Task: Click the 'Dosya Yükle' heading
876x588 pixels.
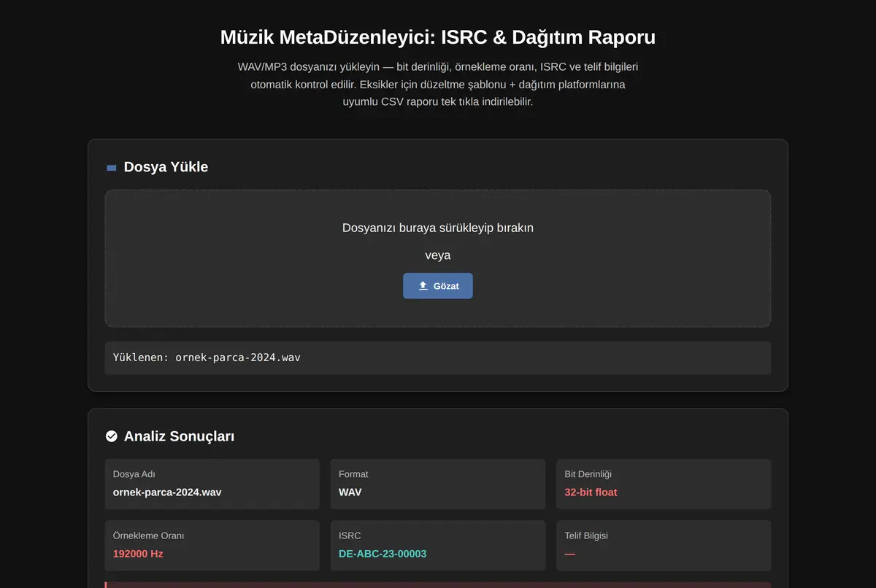Action: tap(166, 167)
